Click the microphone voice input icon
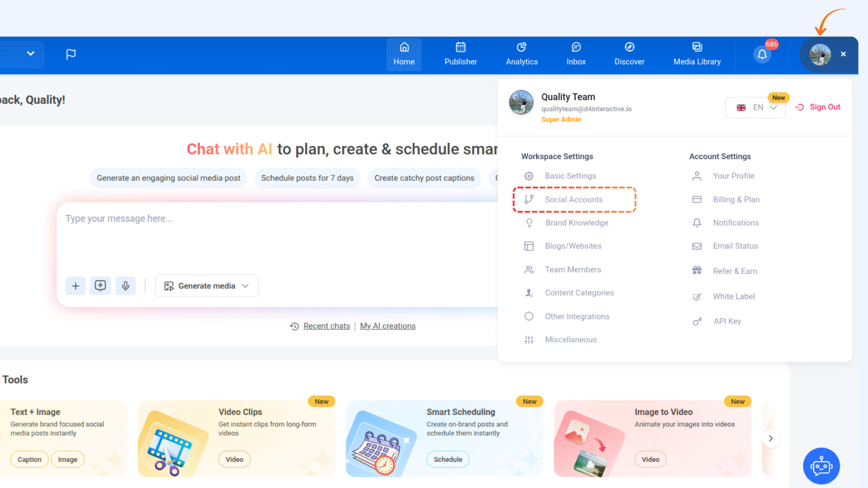 pos(126,286)
